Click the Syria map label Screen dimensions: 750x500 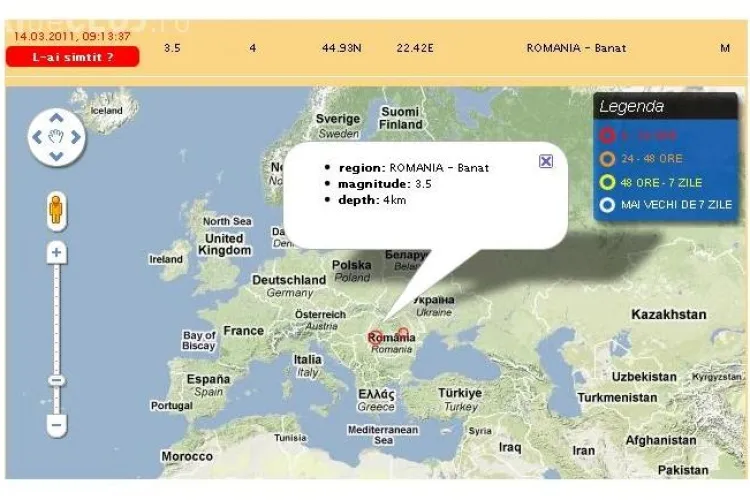click(x=480, y=431)
